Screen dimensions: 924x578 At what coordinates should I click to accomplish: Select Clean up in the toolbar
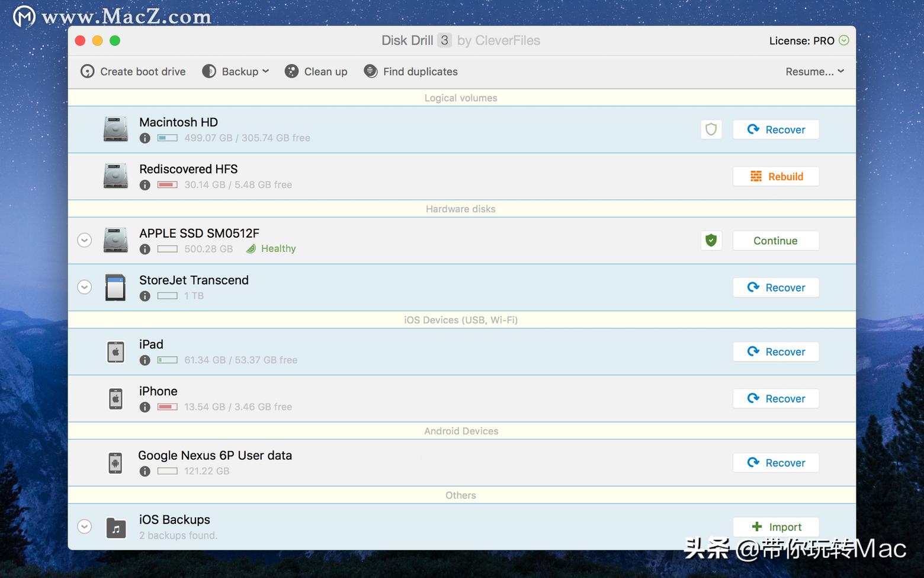point(316,72)
